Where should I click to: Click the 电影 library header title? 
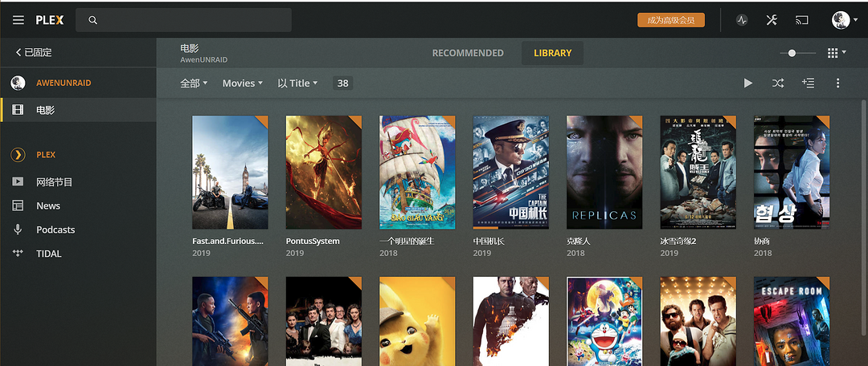click(x=190, y=48)
